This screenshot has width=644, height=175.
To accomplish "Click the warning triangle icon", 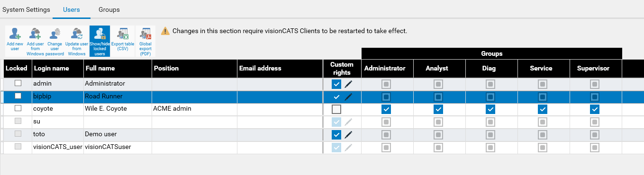I will coord(165,31).
